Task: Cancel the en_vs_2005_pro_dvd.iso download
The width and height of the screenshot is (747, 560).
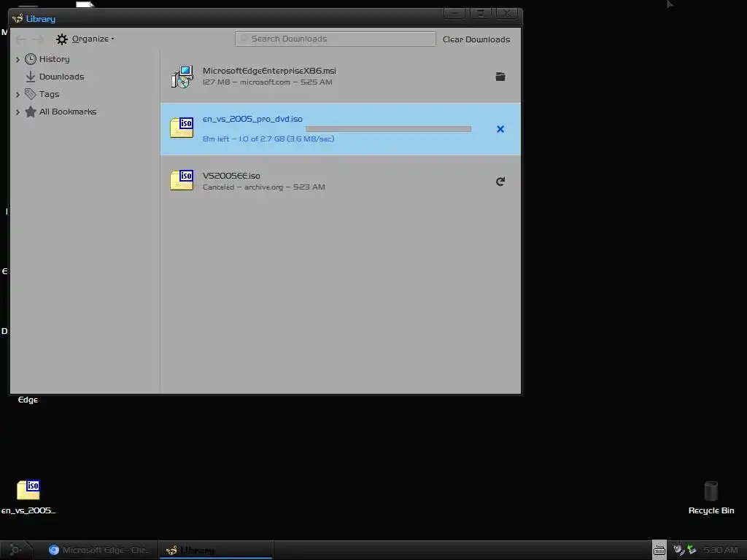Action: point(500,129)
